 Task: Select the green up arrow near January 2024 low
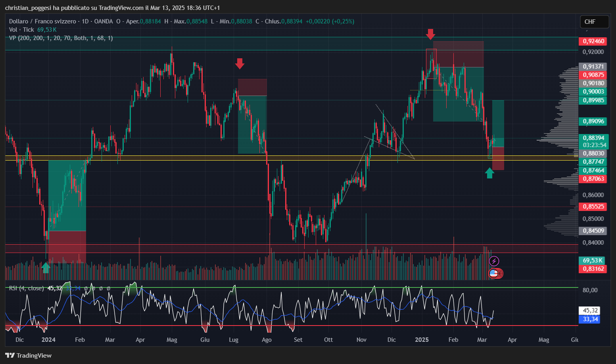[46, 268]
